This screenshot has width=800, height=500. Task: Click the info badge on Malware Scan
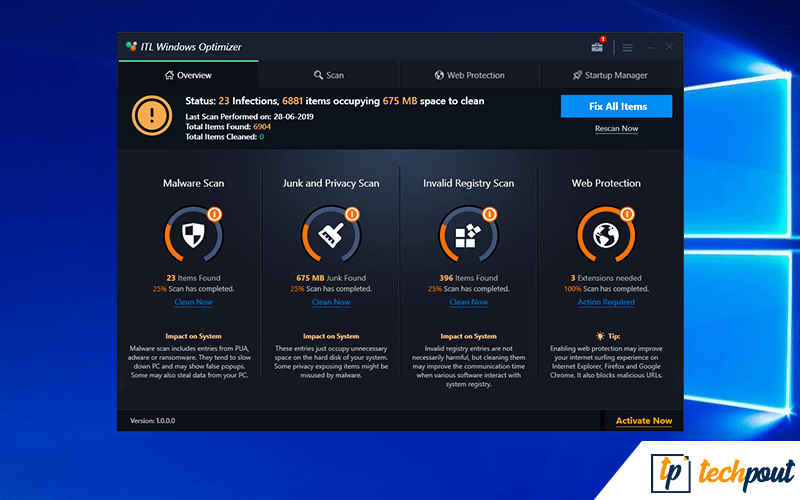[214, 214]
